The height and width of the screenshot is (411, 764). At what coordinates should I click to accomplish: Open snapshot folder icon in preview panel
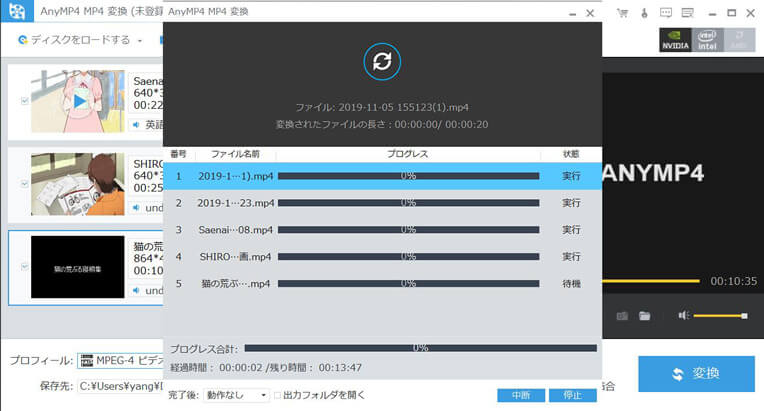pyautogui.click(x=645, y=316)
